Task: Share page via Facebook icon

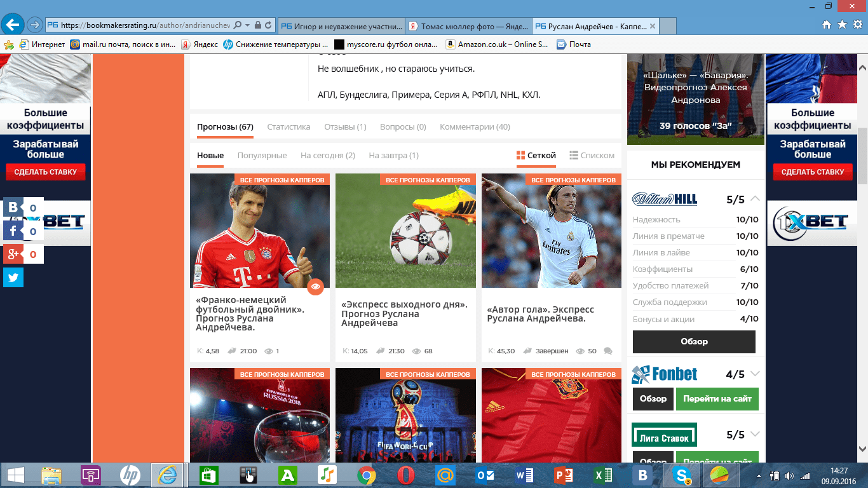Action: [x=13, y=231]
